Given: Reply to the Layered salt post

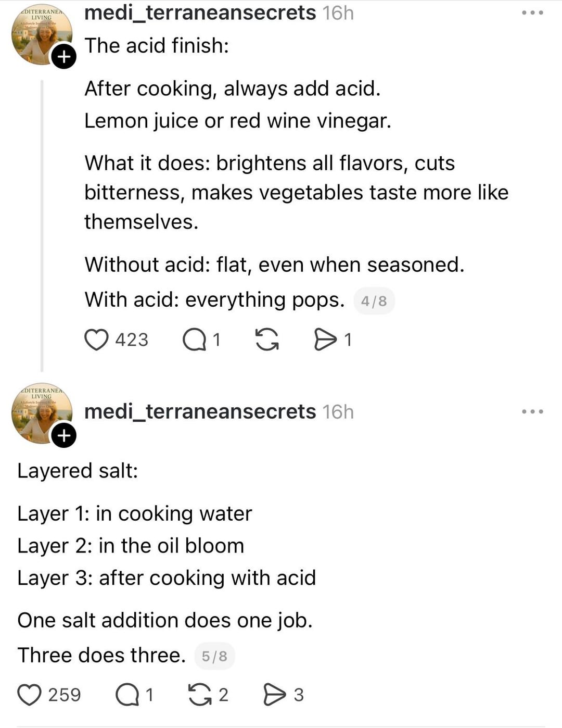Looking at the screenshot, I should pyautogui.click(x=127, y=695).
